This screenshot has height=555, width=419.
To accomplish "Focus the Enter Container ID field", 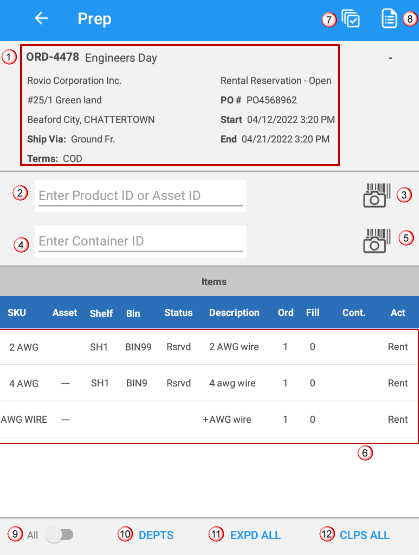I will (140, 241).
